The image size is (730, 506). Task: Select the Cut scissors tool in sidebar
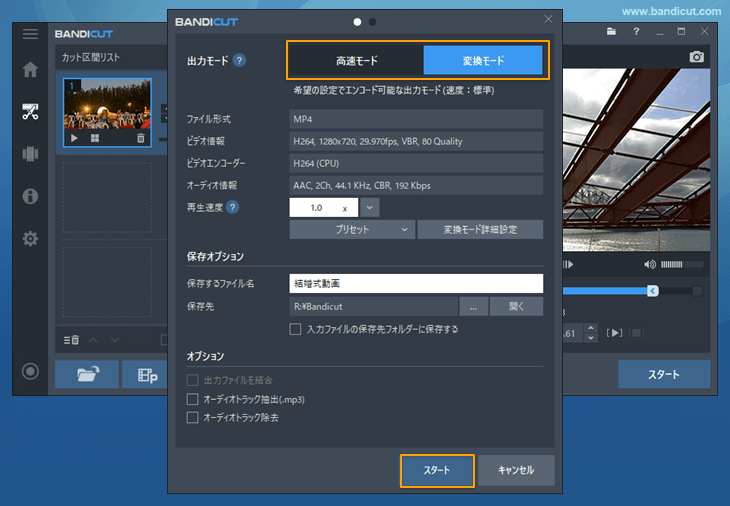coord(30,112)
